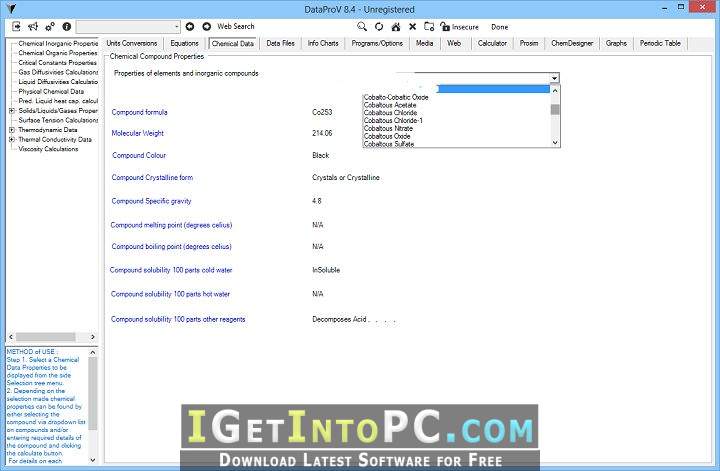
Task: Click the DataProV app logo in title bar
Action: coord(11,8)
